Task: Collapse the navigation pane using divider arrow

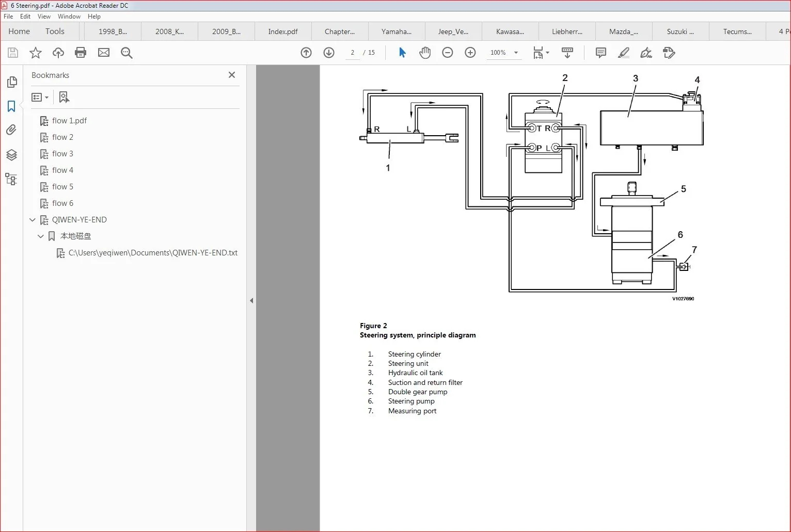Action: [x=251, y=300]
